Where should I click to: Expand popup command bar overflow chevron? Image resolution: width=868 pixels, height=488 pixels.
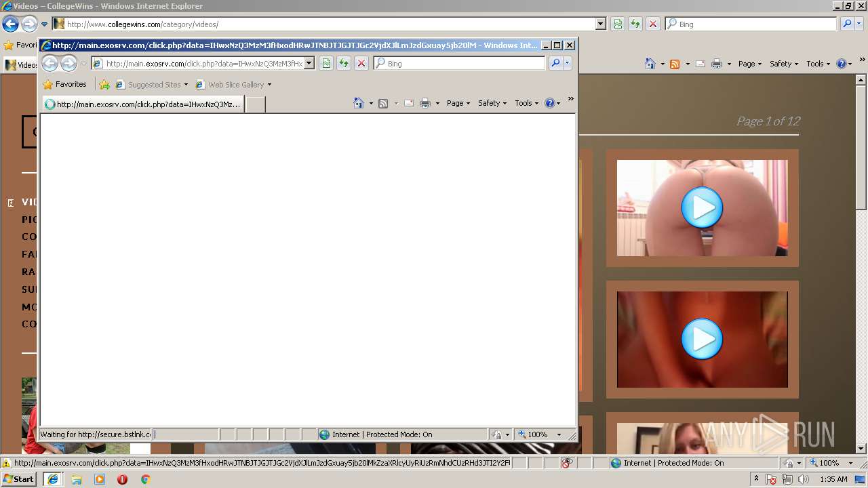[570, 99]
